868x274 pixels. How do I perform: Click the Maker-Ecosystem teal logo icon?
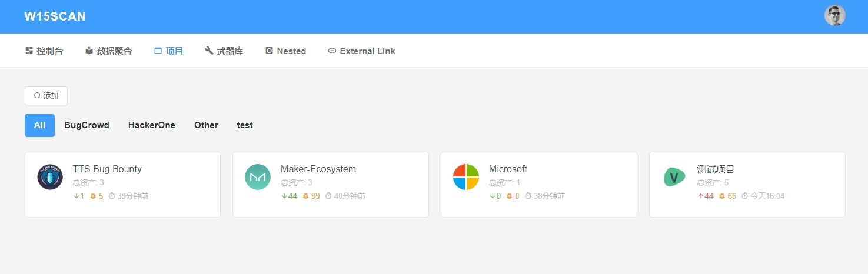coord(258,177)
